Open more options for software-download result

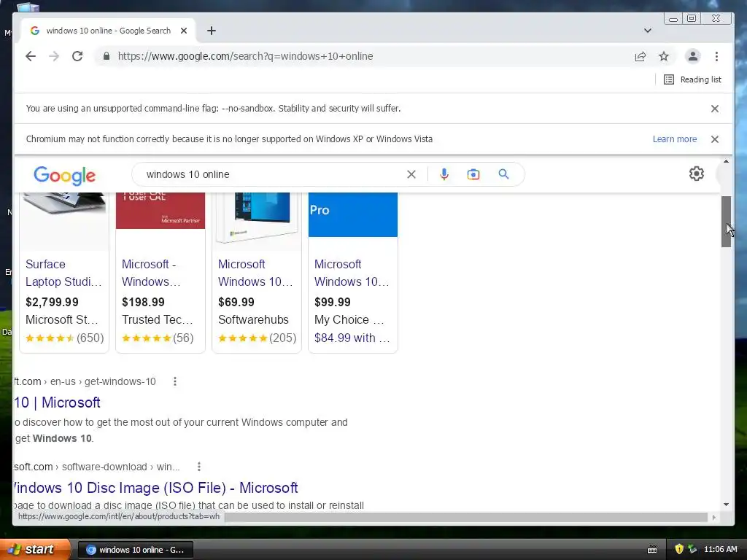click(x=199, y=467)
